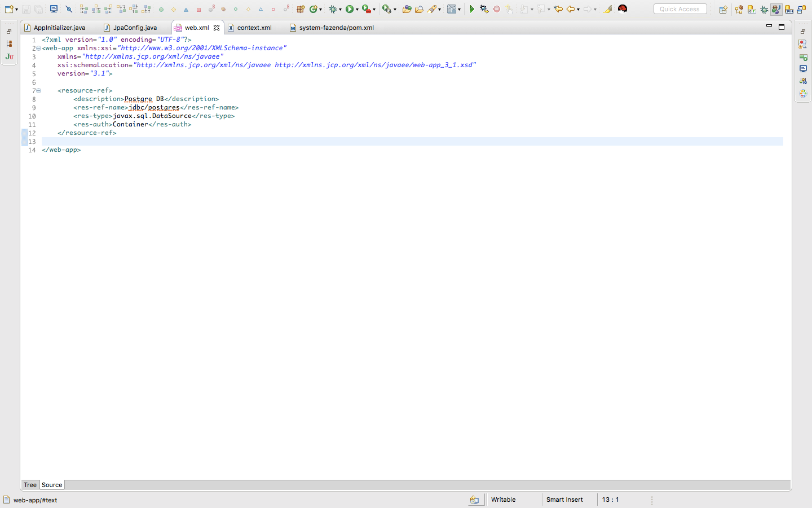Open the Run with red toolbox dropdown arrow
Screen dimensions: 812x508
point(374,10)
